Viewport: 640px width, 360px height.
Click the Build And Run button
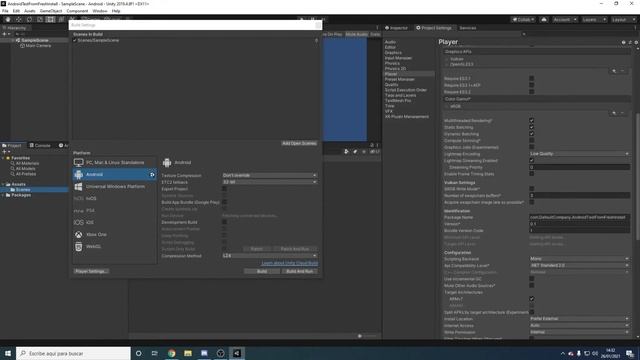(300, 271)
